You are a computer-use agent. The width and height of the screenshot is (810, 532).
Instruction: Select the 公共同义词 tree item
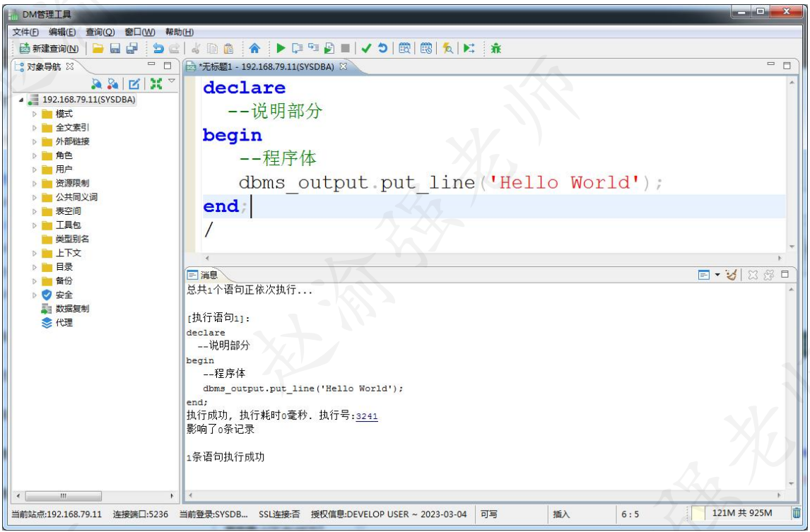76,197
